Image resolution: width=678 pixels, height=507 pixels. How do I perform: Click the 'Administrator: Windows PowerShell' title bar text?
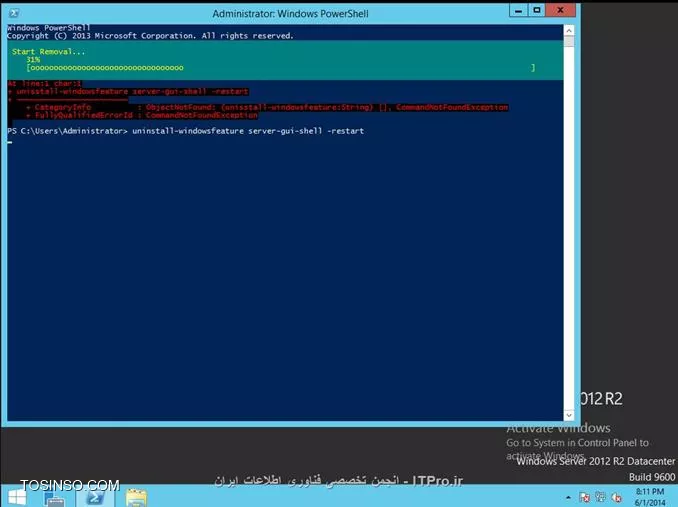290,13
